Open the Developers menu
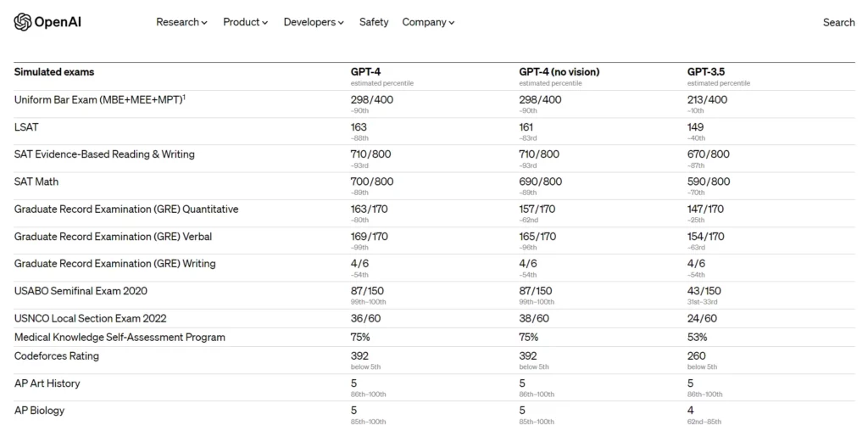This screenshot has width=868, height=425. [314, 22]
